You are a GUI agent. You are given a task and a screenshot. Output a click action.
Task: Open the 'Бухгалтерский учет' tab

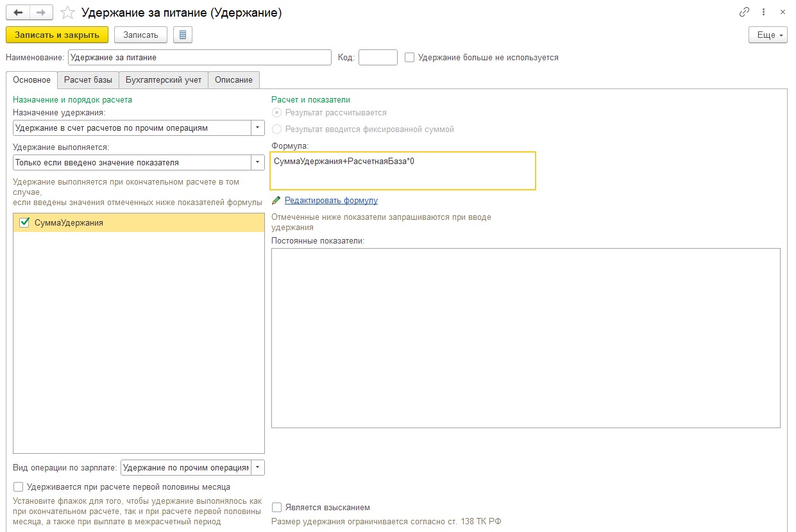click(164, 80)
